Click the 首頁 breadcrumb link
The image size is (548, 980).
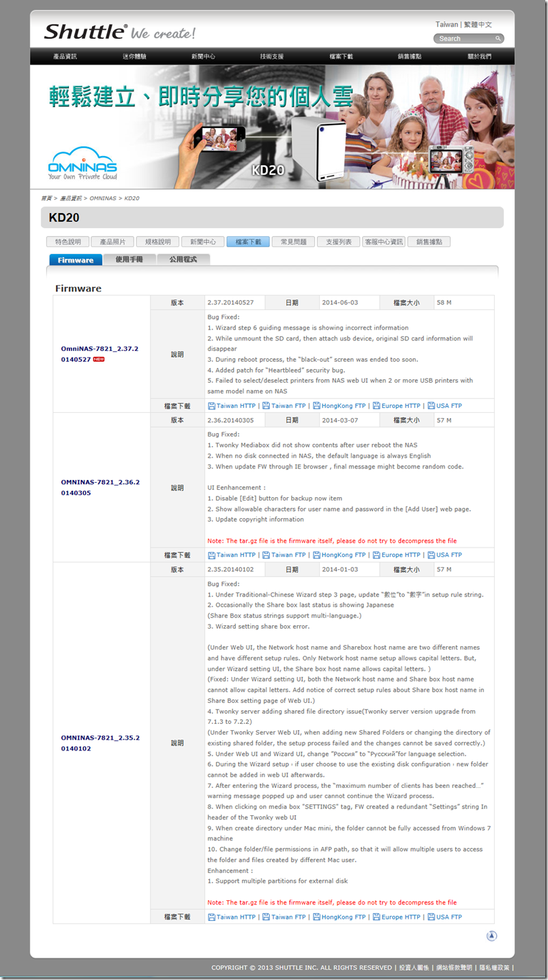[x=46, y=198]
